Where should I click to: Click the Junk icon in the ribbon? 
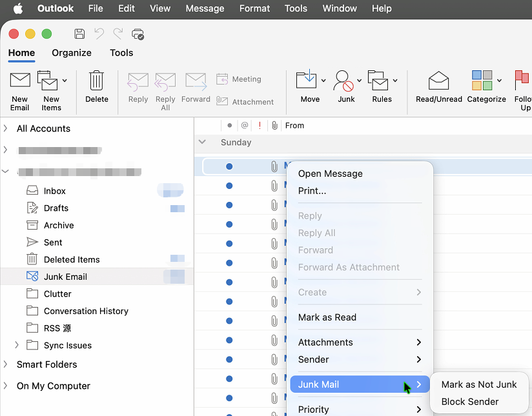point(346,81)
